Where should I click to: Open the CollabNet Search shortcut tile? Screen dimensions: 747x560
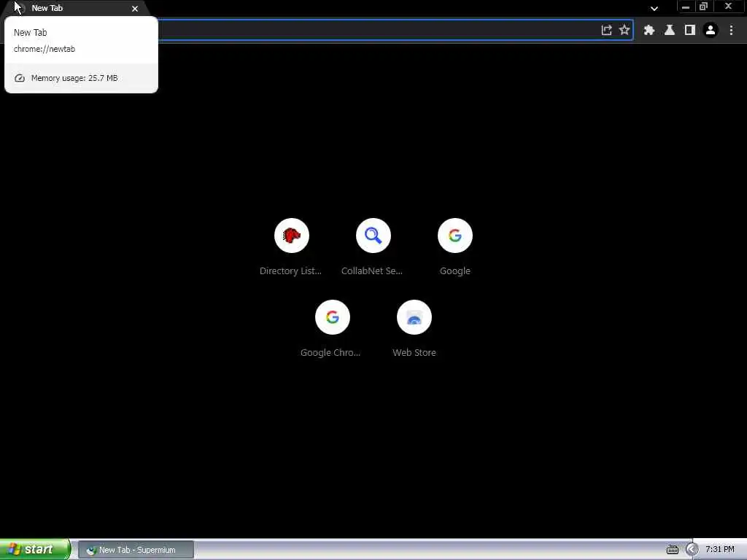[x=373, y=246]
